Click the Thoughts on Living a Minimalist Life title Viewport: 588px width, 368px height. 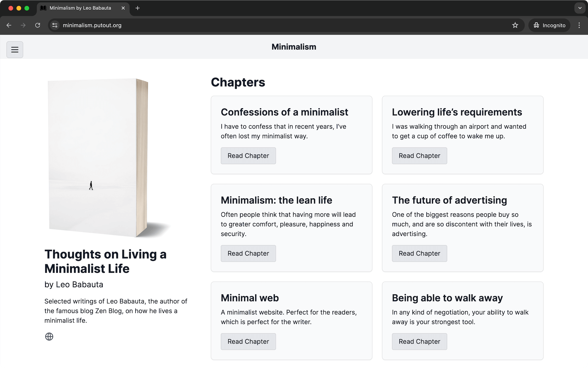point(105,261)
